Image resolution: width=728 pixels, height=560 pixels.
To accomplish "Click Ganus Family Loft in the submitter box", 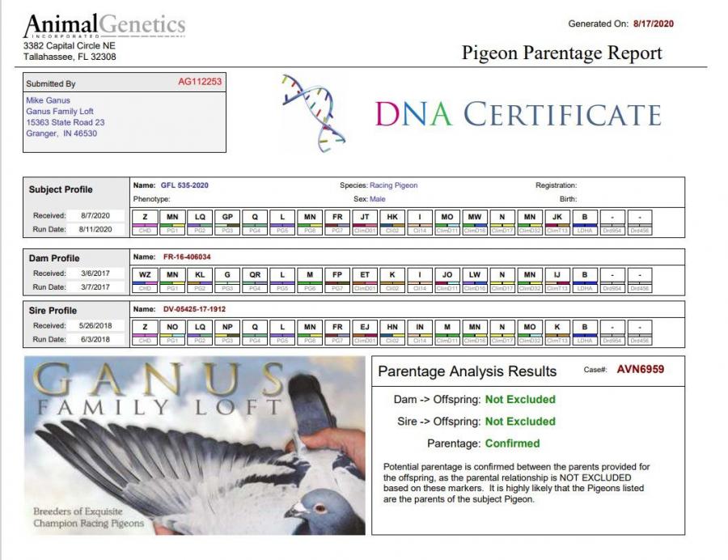I will (59, 112).
